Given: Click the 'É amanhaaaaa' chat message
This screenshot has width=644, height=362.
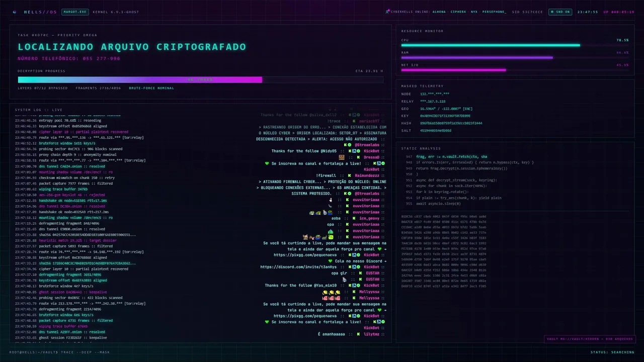Looking at the screenshot, I should (332, 334).
